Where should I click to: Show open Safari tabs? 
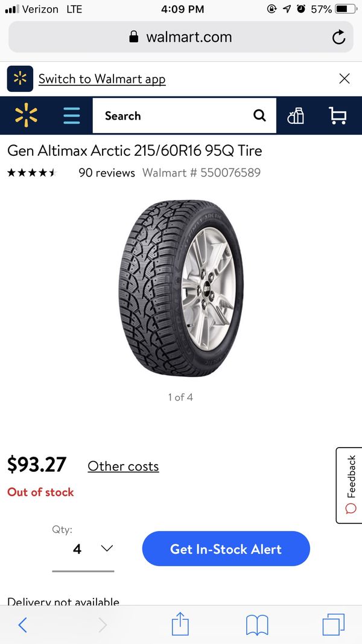click(x=333, y=625)
